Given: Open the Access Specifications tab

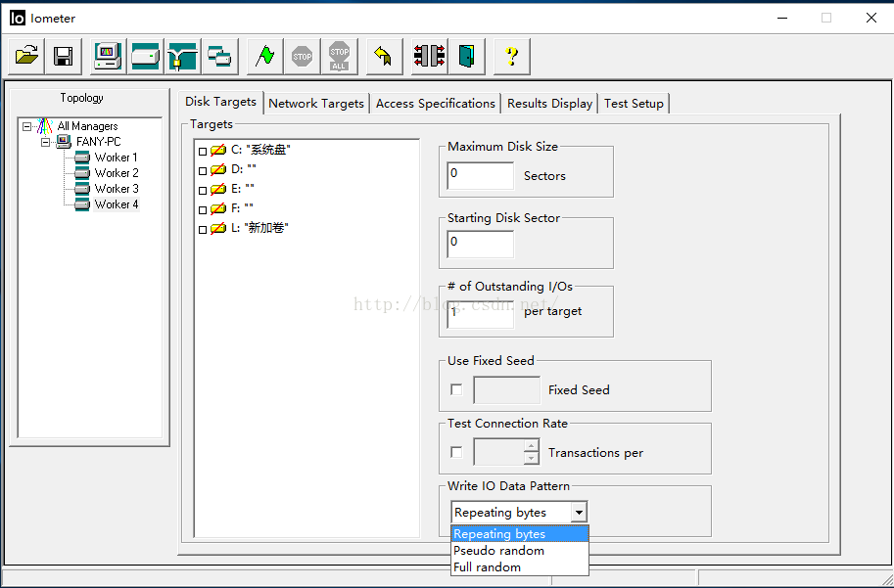Looking at the screenshot, I should click(x=436, y=104).
